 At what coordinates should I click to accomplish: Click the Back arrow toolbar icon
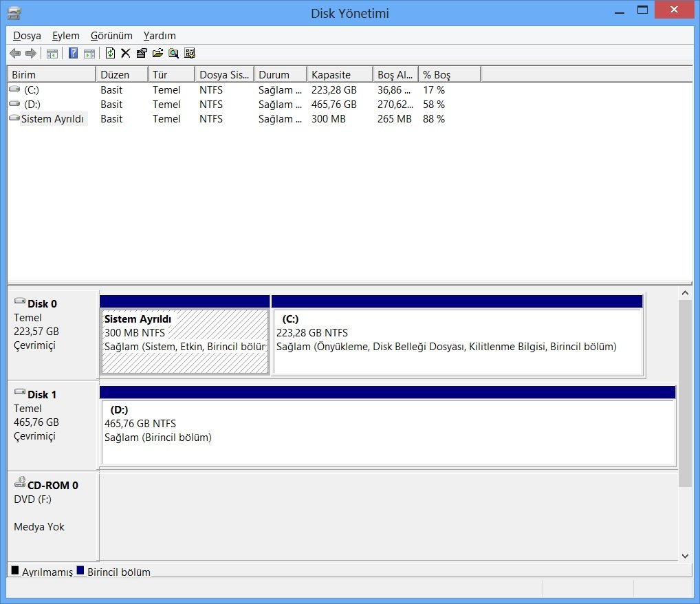coord(14,54)
